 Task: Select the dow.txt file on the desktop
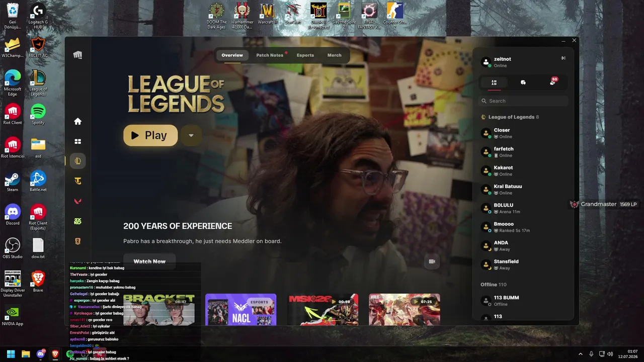point(38,249)
